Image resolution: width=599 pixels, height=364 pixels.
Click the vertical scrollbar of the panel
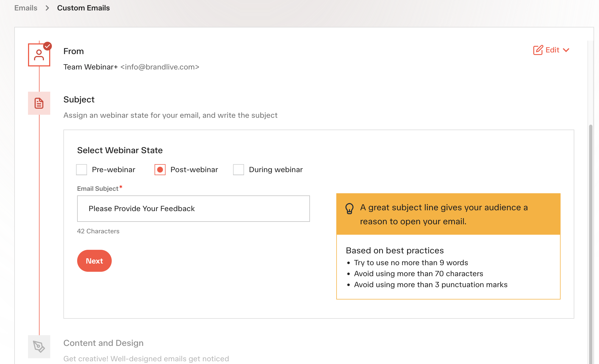tap(591, 244)
